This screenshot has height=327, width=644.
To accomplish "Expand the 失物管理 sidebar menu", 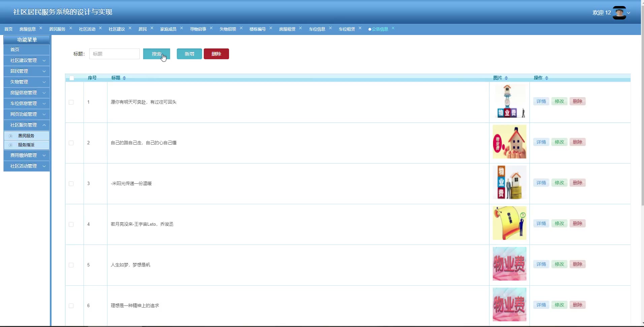I will click(x=27, y=82).
